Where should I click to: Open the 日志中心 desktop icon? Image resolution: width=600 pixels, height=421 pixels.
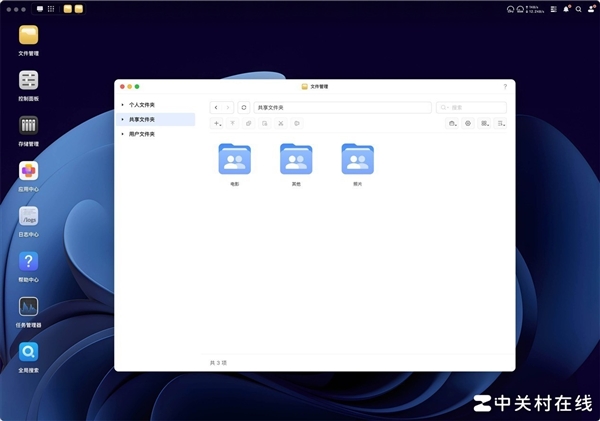tap(28, 216)
